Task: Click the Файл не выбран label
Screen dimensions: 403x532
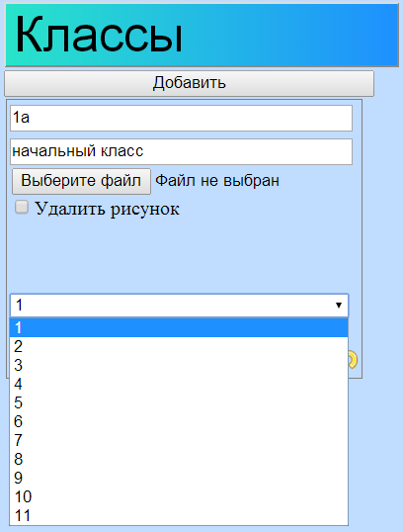Action: [x=217, y=181]
